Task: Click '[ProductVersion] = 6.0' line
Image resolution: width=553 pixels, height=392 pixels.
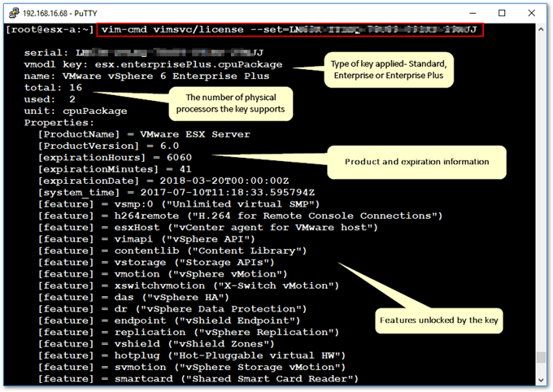Action: click(109, 146)
